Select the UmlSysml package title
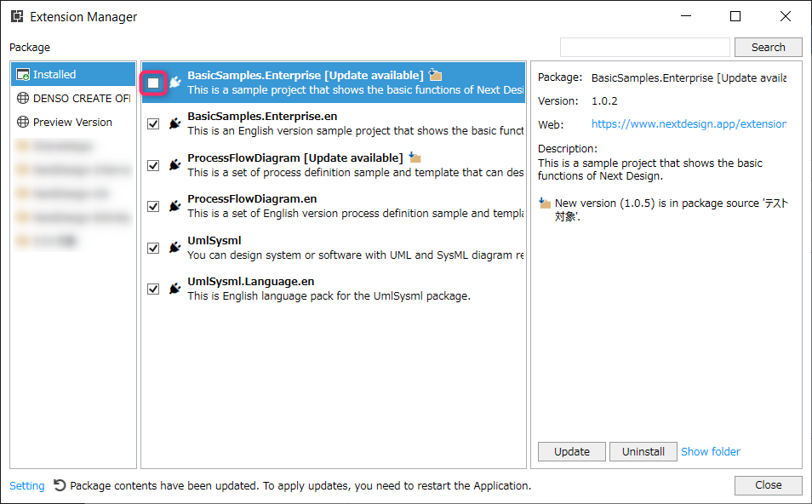 pos(214,240)
